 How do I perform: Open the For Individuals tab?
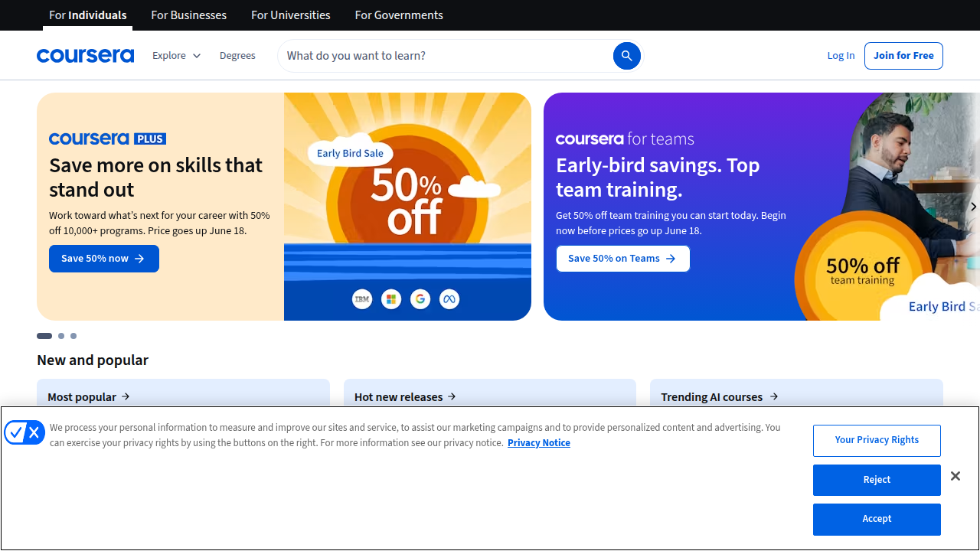(x=88, y=15)
